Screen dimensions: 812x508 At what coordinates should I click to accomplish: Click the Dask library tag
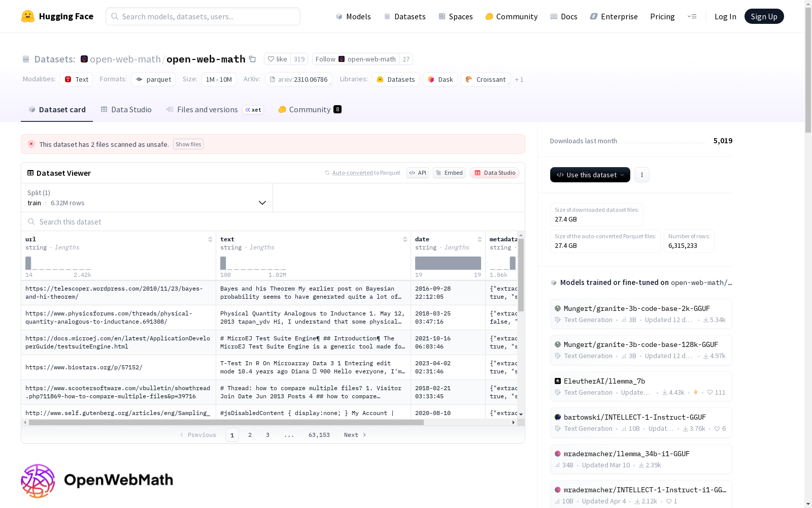point(440,79)
